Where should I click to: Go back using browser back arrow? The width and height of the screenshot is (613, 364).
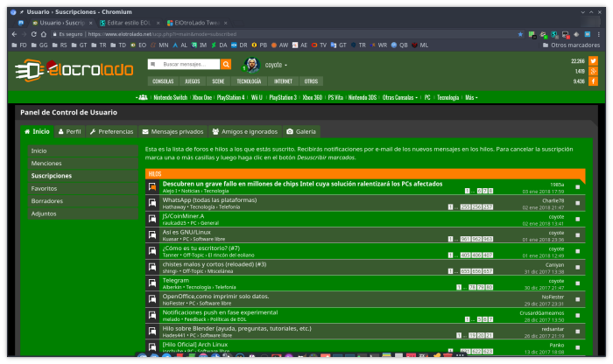point(14,34)
